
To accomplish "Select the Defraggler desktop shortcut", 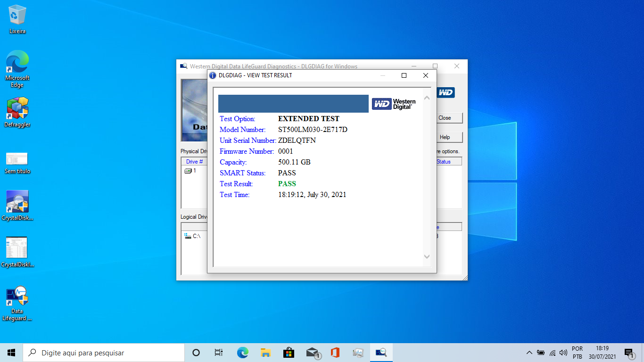I will pos(17,112).
